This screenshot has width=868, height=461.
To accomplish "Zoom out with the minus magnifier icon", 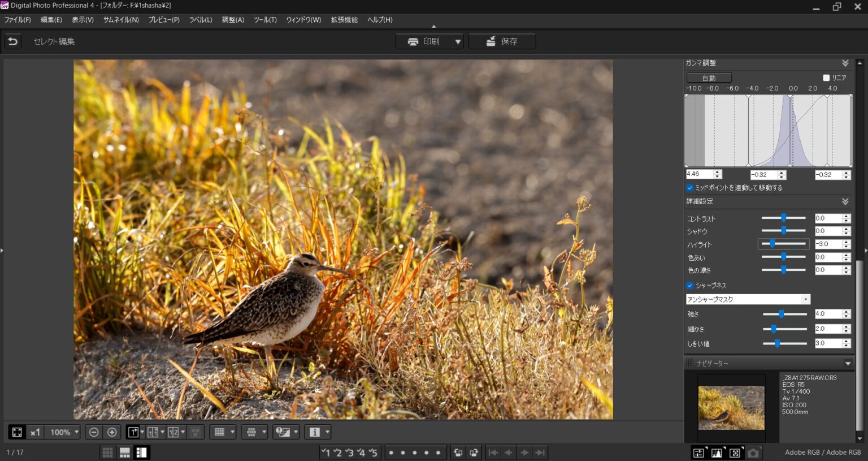I will 94,432.
